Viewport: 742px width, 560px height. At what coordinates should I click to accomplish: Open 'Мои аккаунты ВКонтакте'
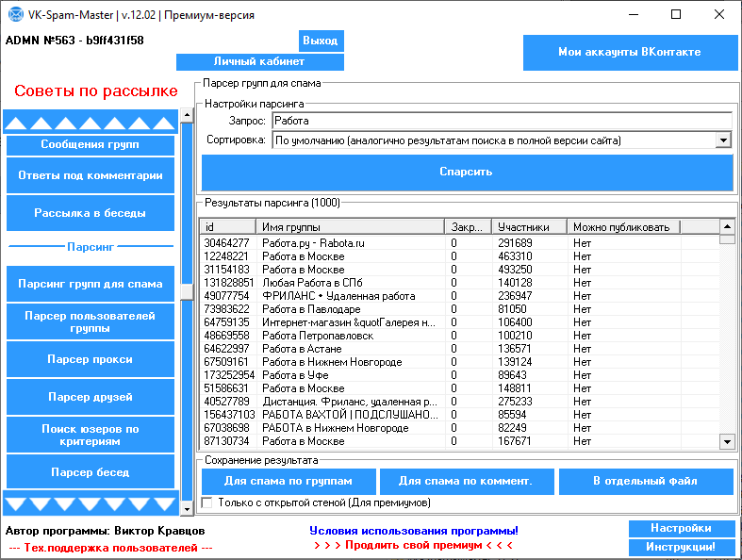point(629,53)
